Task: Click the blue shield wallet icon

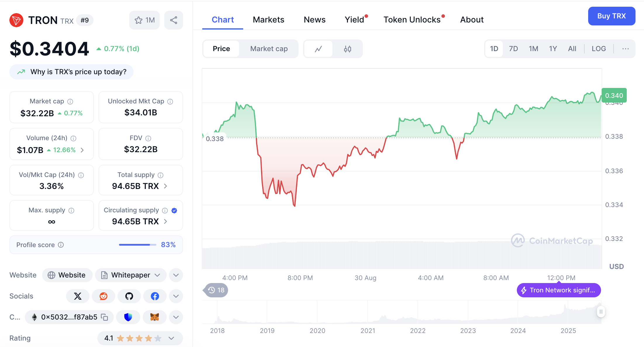Action: coord(128,317)
